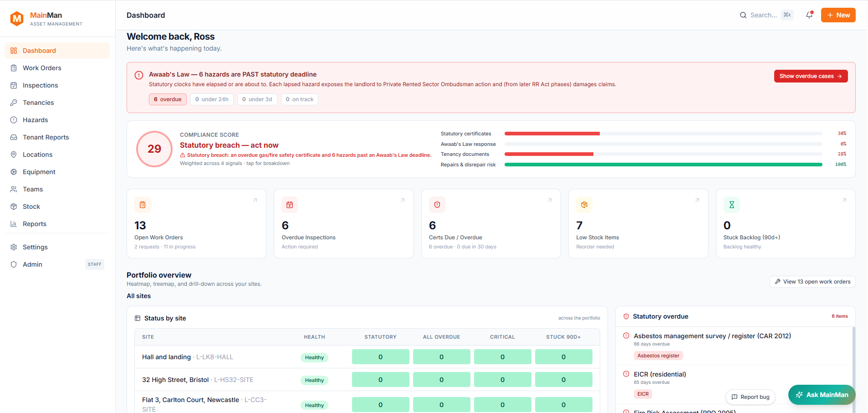Click the 6 items label
This screenshot has width=868, height=413.
[840, 316]
